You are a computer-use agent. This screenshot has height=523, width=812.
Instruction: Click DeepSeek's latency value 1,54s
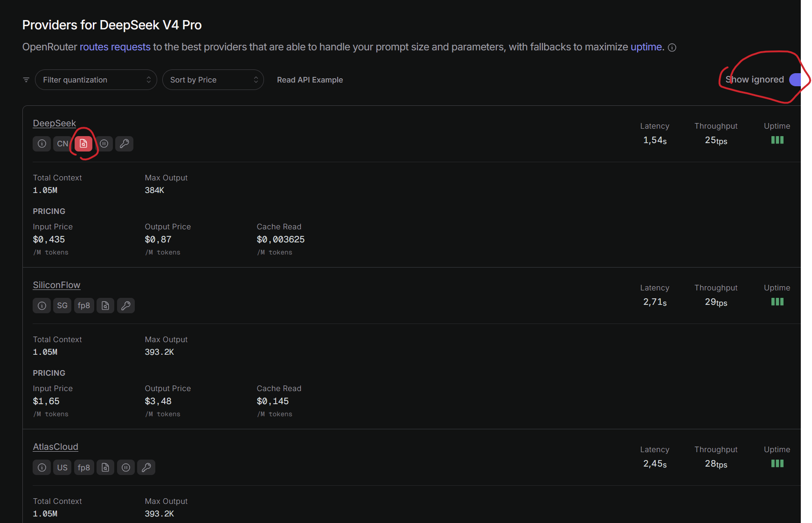coord(655,140)
